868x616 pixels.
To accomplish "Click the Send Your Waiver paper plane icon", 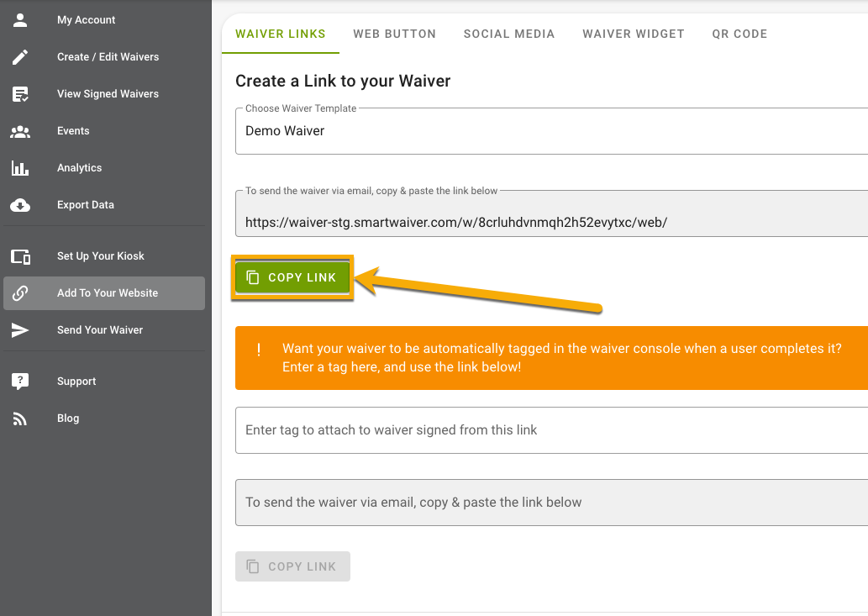I will (20, 330).
